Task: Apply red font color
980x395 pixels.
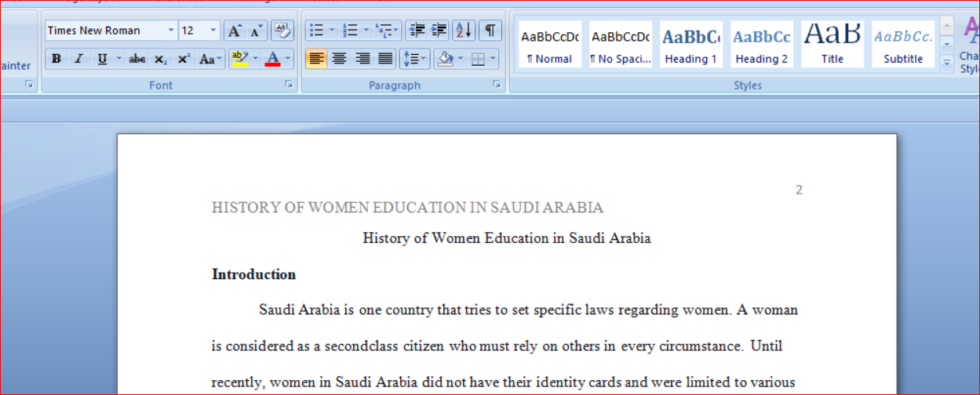Action: click(x=273, y=59)
